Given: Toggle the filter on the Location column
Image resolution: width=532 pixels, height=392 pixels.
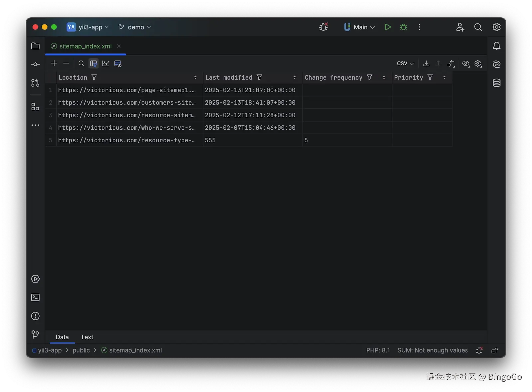Looking at the screenshot, I should coord(94,77).
